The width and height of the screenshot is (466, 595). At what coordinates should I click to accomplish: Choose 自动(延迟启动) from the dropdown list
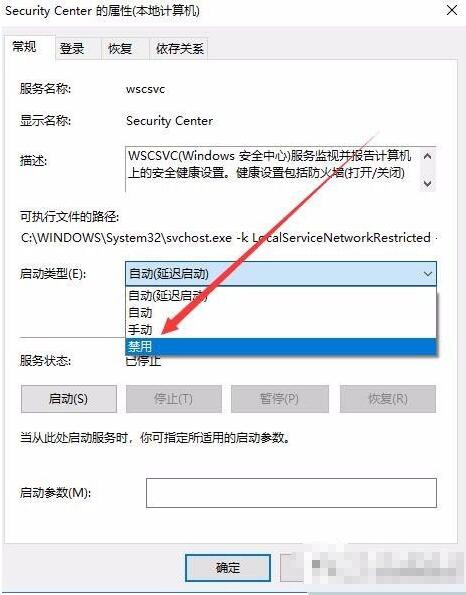pos(281,295)
